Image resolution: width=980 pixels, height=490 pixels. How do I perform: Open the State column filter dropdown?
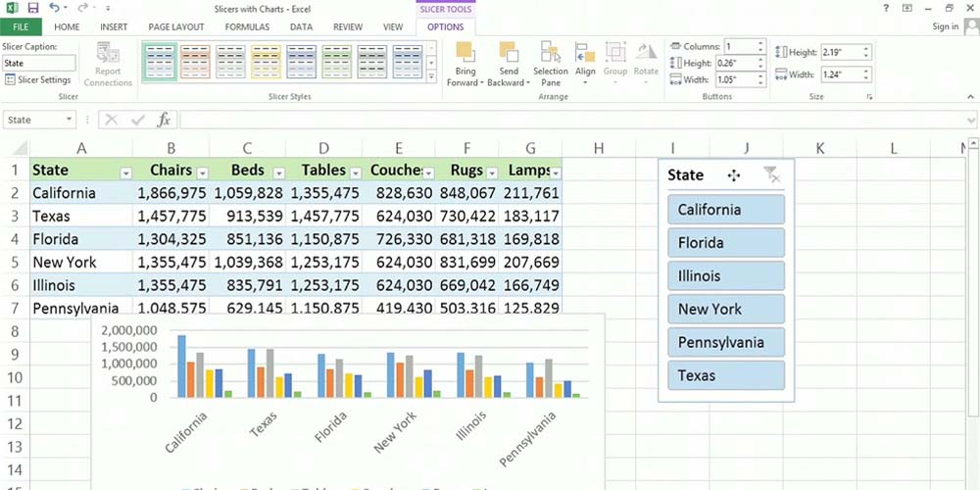click(x=125, y=173)
